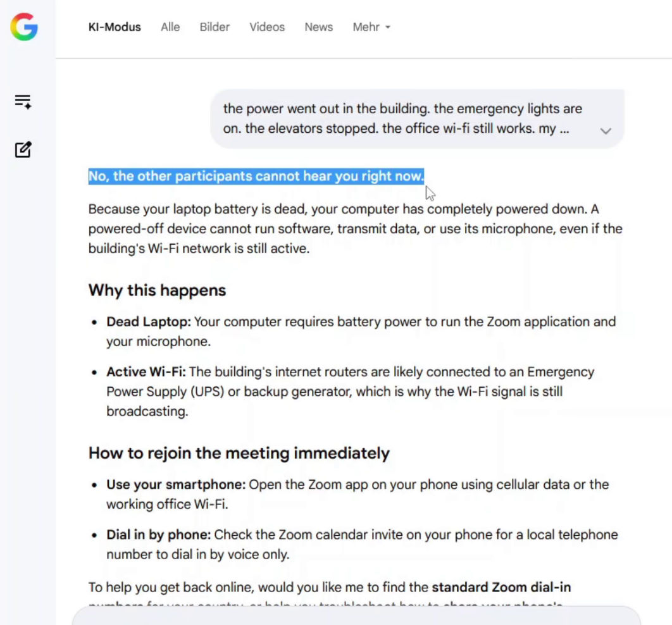
Task: Open the Mehr dropdown menu
Action: tap(371, 27)
